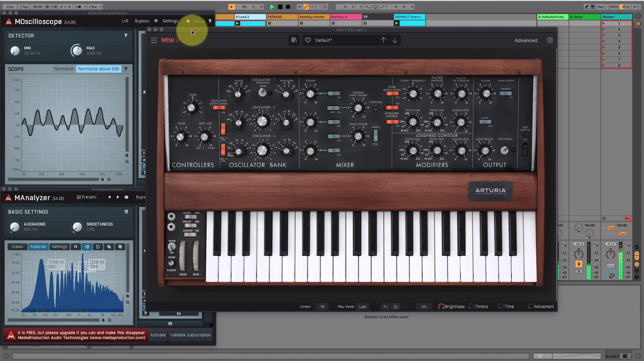This screenshot has width=644, height=361.
Task: Open Advanced panel in Mini V
Action: tap(526, 40)
